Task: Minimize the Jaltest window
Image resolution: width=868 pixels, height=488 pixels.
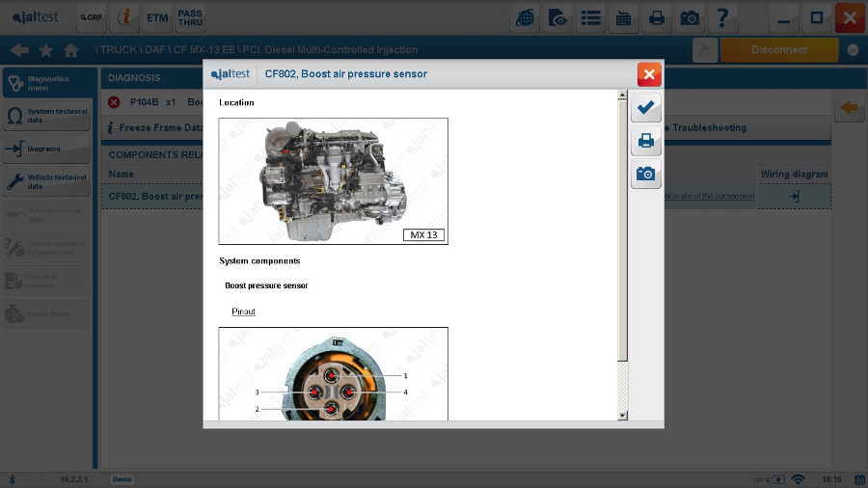Action: click(x=784, y=18)
